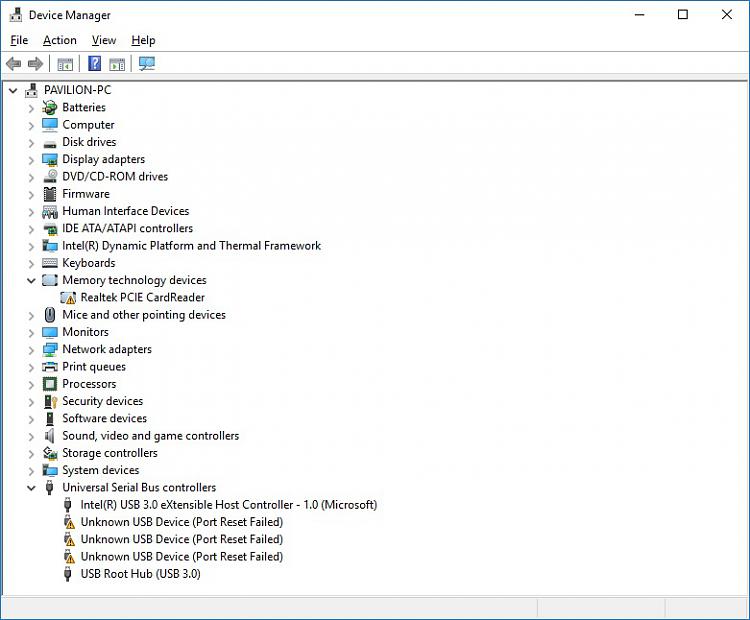750x620 pixels.
Task: Click the Device Manager title bar icon
Action: click(16, 15)
